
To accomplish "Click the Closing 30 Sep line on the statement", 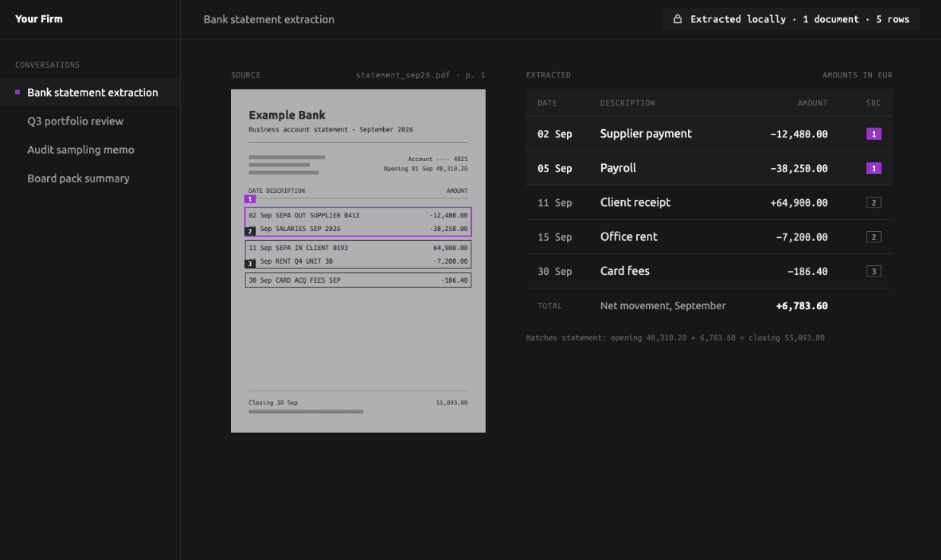I will tap(358, 403).
